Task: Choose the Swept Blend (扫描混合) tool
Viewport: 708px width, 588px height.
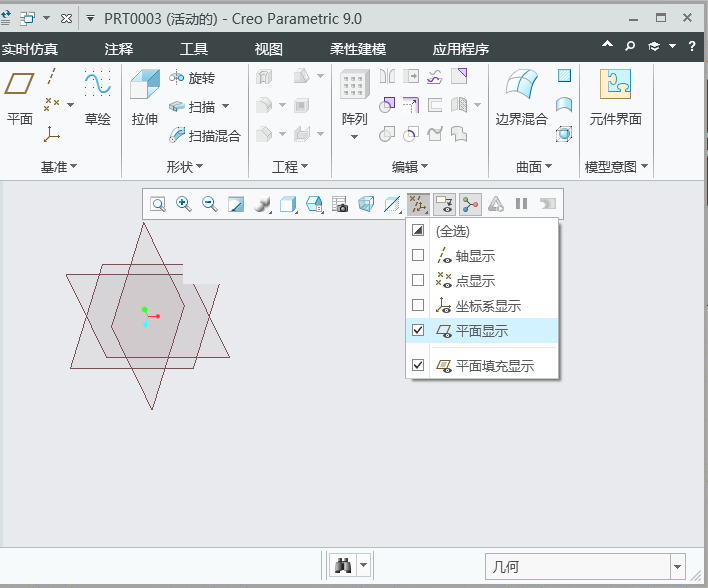Action: pyautogui.click(x=205, y=135)
